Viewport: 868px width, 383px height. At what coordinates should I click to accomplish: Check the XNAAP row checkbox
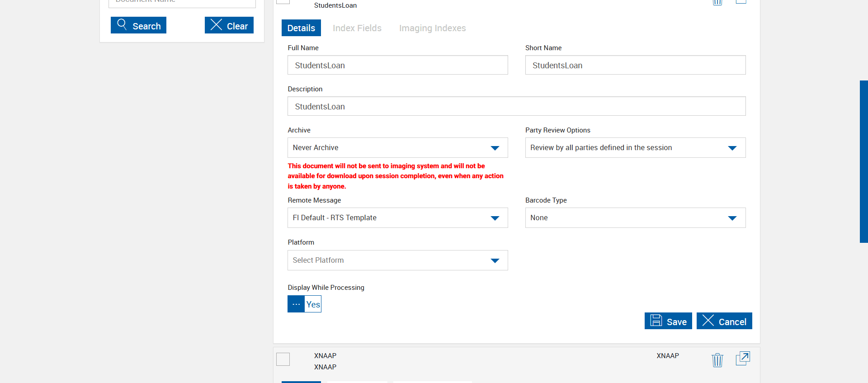click(283, 359)
